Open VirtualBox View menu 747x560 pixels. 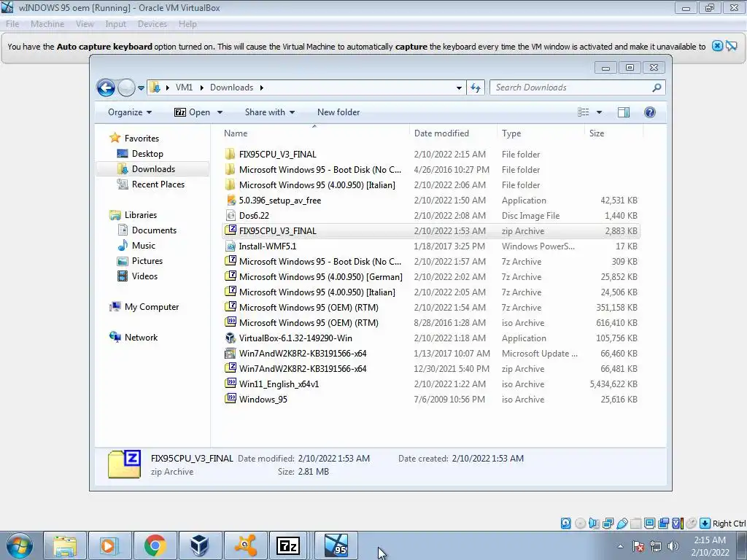[x=85, y=24]
